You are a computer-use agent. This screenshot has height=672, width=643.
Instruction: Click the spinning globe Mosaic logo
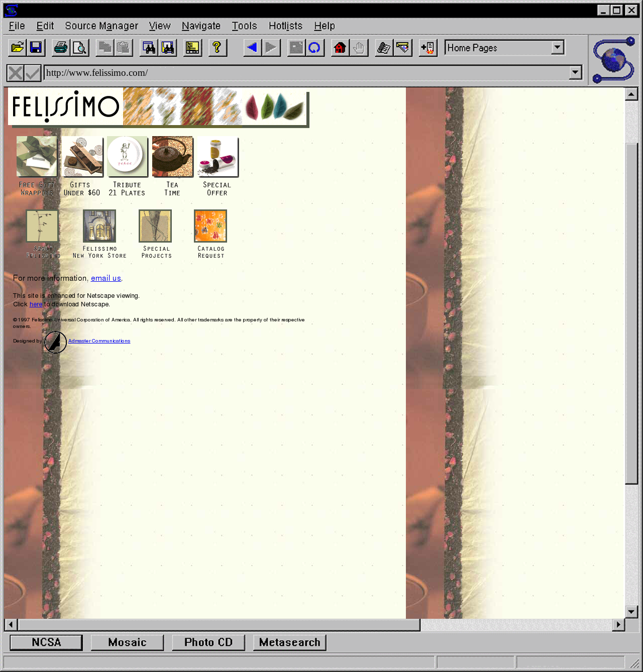pyautogui.click(x=613, y=59)
